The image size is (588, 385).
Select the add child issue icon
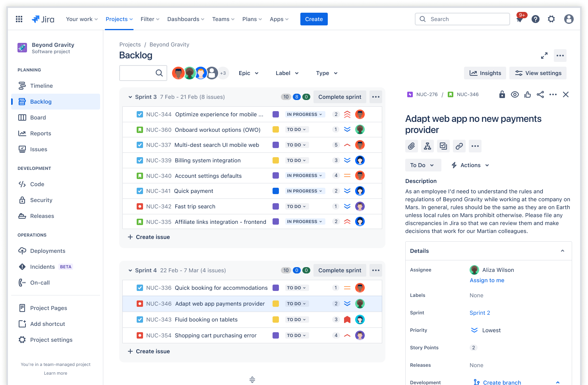pyautogui.click(x=427, y=146)
